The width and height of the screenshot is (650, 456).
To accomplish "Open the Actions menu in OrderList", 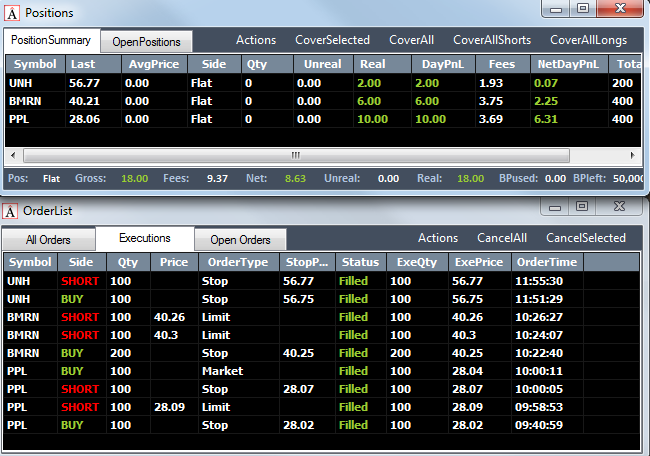I will pos(438,238).
